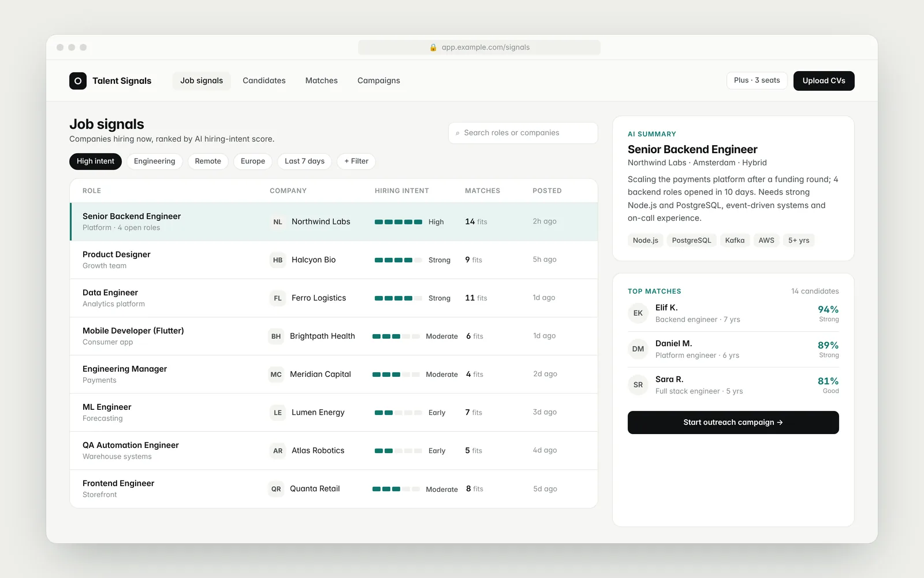
Task: Click the search magnifier icon
Action: click(457, 133)
